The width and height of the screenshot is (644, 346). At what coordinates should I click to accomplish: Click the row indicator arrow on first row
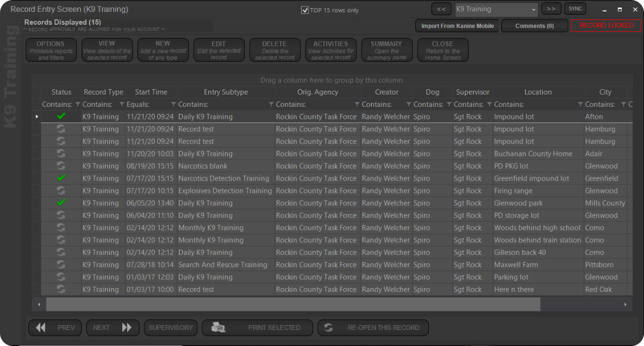[37, 117]
